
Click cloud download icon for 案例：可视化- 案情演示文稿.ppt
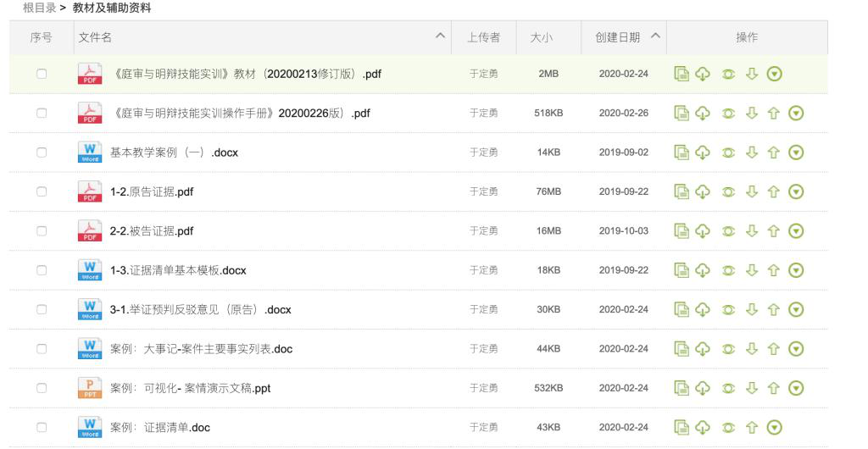pyautogui.click(x=703, y=388)
